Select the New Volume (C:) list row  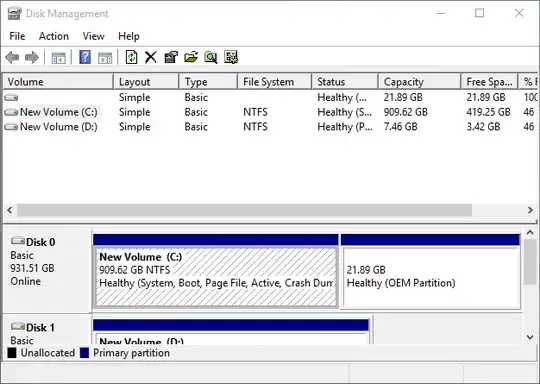tap(270, 112)
